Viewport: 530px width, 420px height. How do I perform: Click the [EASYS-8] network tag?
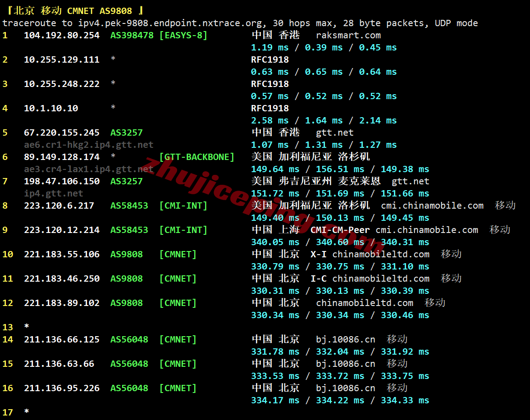coord(183,36)
